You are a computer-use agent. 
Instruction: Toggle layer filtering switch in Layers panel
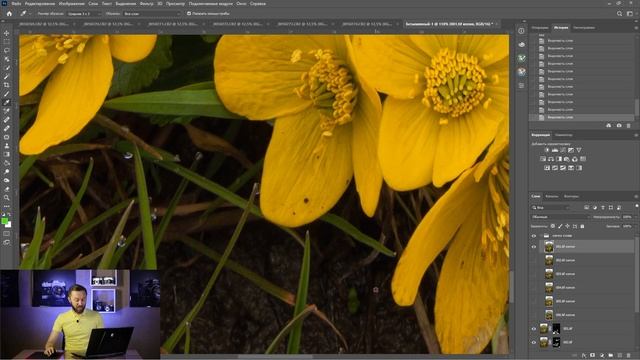point(637,206)
